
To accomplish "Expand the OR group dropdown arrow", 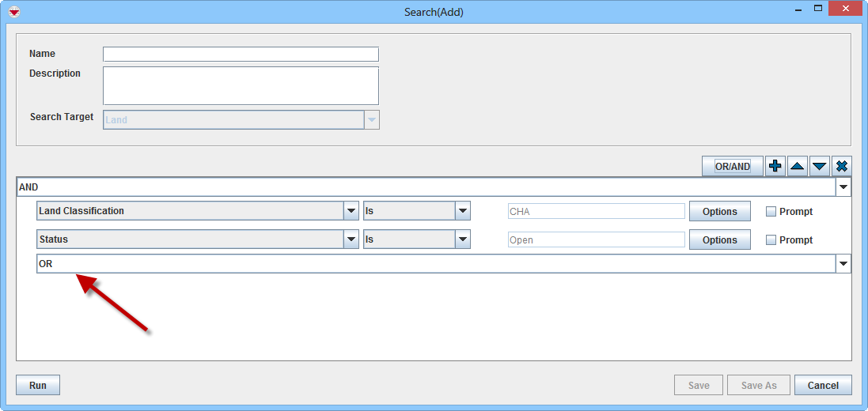I will [x=843, y=264].
